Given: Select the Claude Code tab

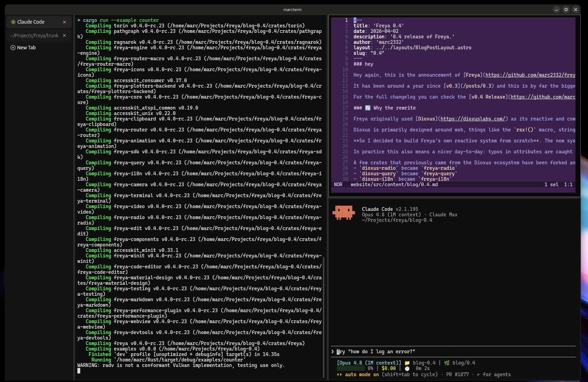Looking at the screenshot, I should [x=39, y=22].
